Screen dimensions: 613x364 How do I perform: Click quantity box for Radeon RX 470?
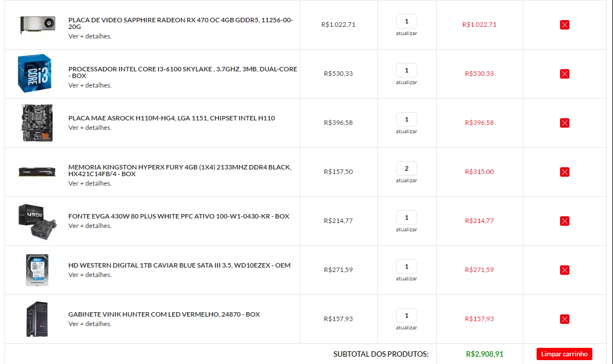pos(407,21)
